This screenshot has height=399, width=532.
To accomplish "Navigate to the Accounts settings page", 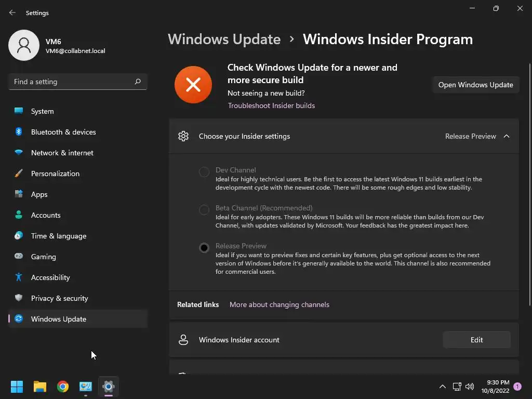I will pos(78,215).
